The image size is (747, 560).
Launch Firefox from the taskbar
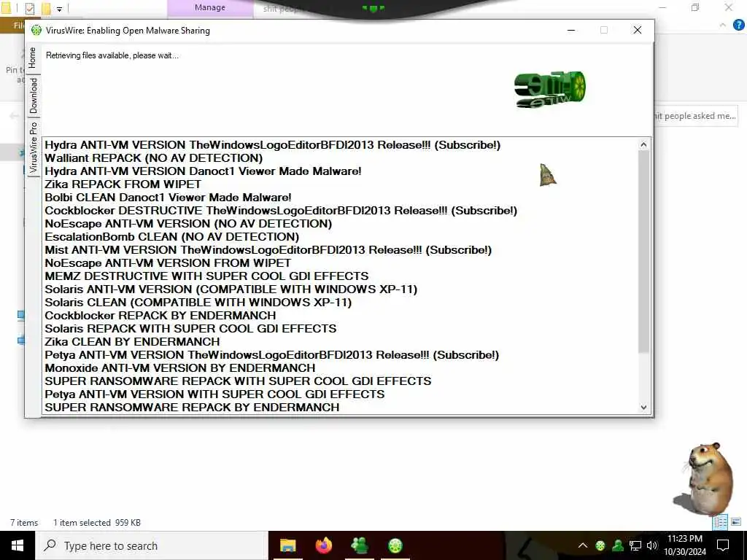click(x=324, y=545)
